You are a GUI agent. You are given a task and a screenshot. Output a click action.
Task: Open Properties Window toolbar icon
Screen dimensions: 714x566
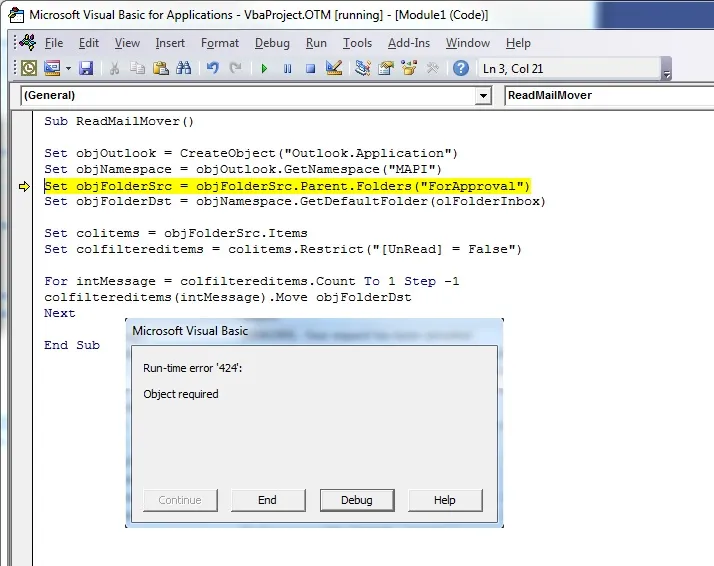(x=386, y=68)
